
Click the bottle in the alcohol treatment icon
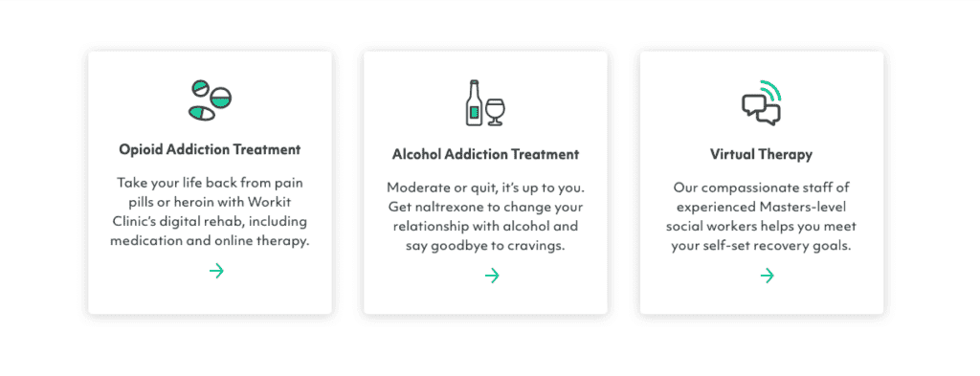[474, 102]
